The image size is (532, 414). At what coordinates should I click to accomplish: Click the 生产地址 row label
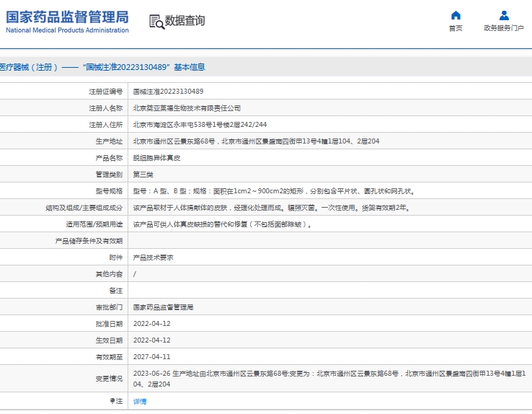tap(109, 141)
